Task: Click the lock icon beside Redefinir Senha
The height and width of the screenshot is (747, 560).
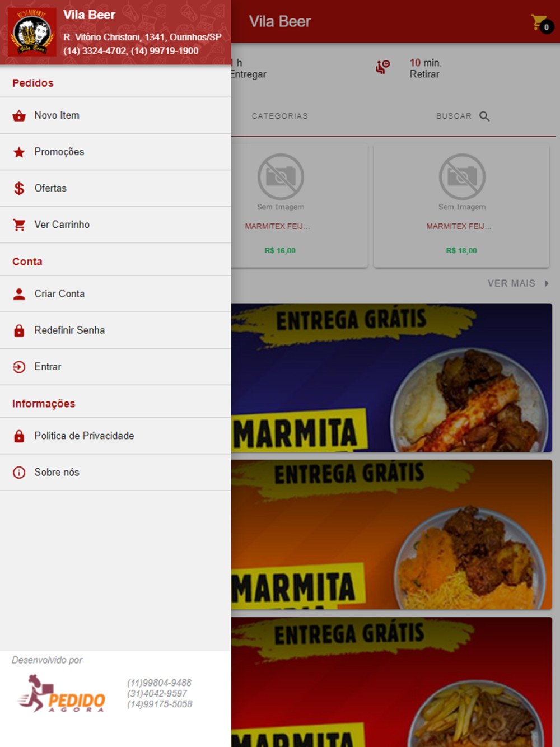Action: [x=19, y=330]
